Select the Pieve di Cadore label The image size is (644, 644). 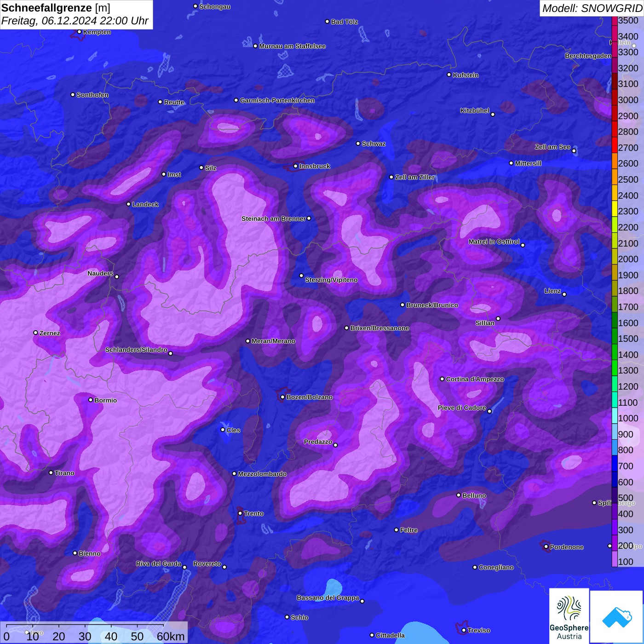462,408
